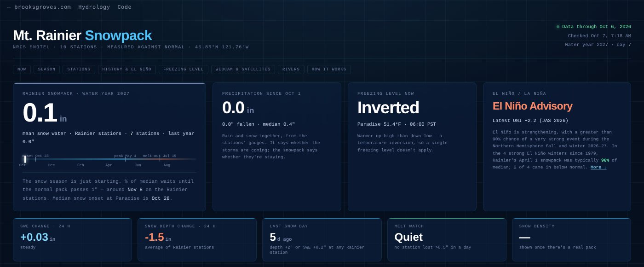The image size is (644, 267).
Task: Open the Hydrology nav link
Action: pyautogui.click(x=94, y=7)
